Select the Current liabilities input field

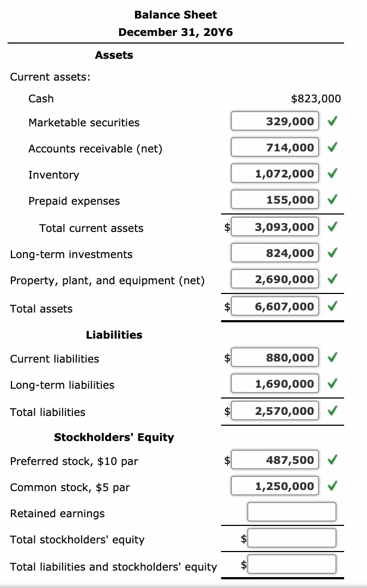click(274, 358)
